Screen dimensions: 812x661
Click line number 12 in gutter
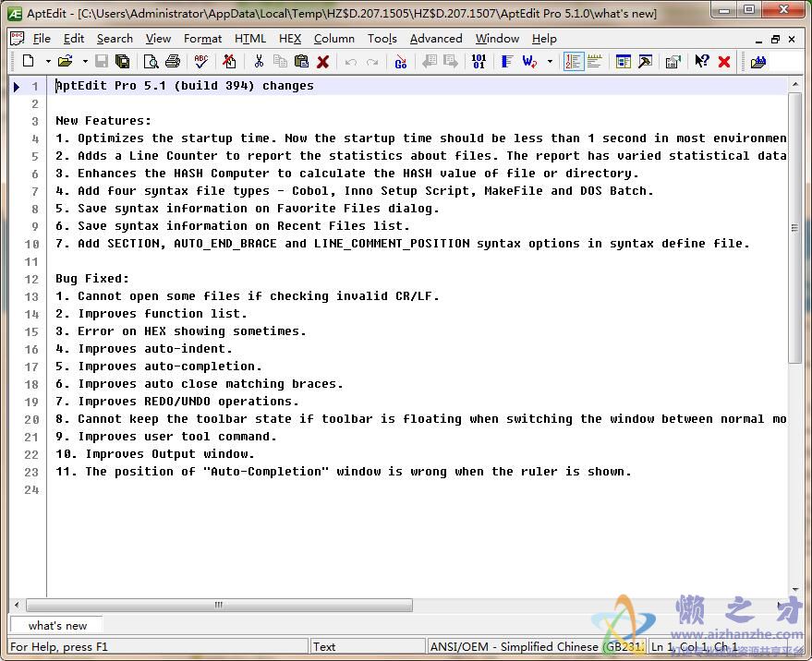click(31, 280)
